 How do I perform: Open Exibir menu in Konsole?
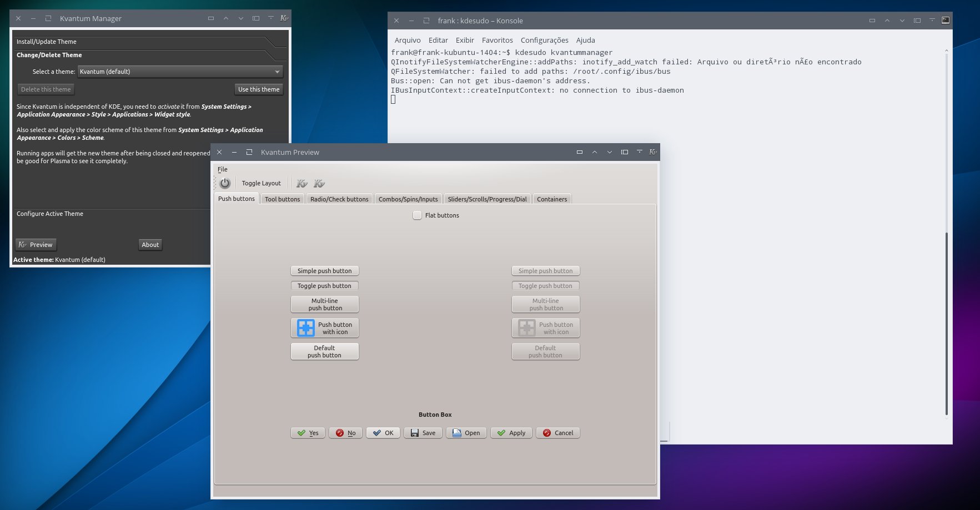click(465, 40)
